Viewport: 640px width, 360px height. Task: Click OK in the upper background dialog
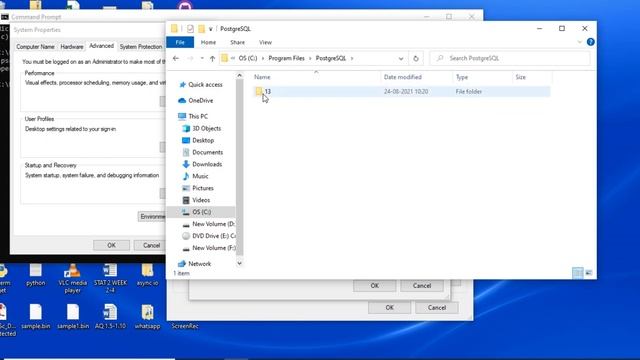[x=375, y=285]
